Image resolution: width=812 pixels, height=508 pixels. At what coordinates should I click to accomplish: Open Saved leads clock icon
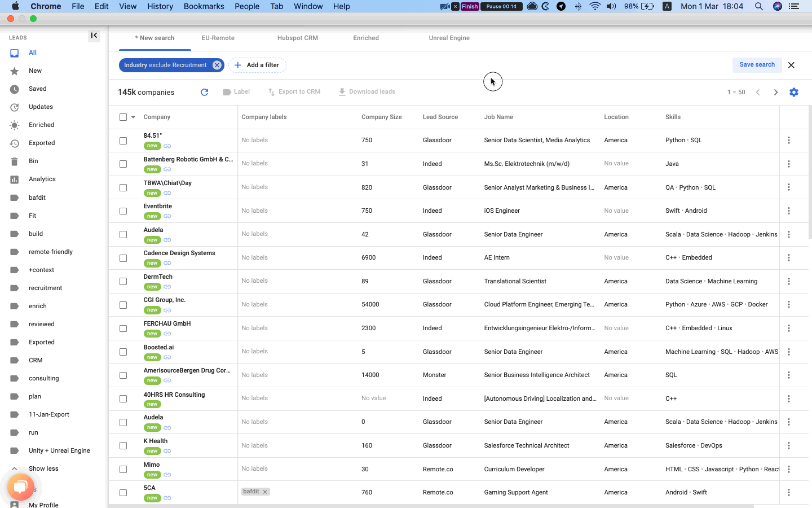[x=15, y=89]
